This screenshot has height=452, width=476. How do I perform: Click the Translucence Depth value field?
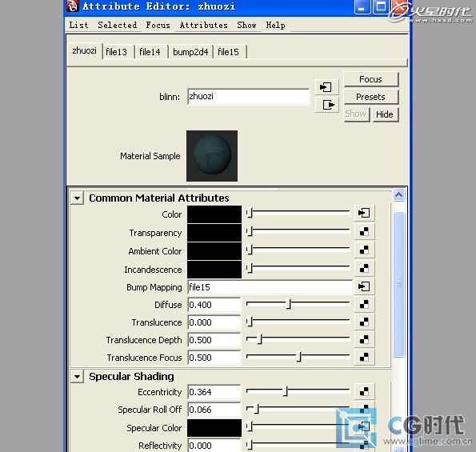tap(214, 340)
